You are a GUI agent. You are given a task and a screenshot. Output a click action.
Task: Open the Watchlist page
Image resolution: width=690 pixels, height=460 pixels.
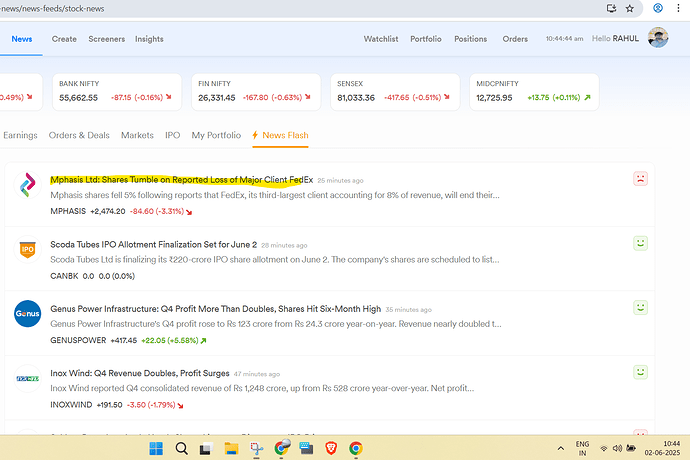coord(381,39)
